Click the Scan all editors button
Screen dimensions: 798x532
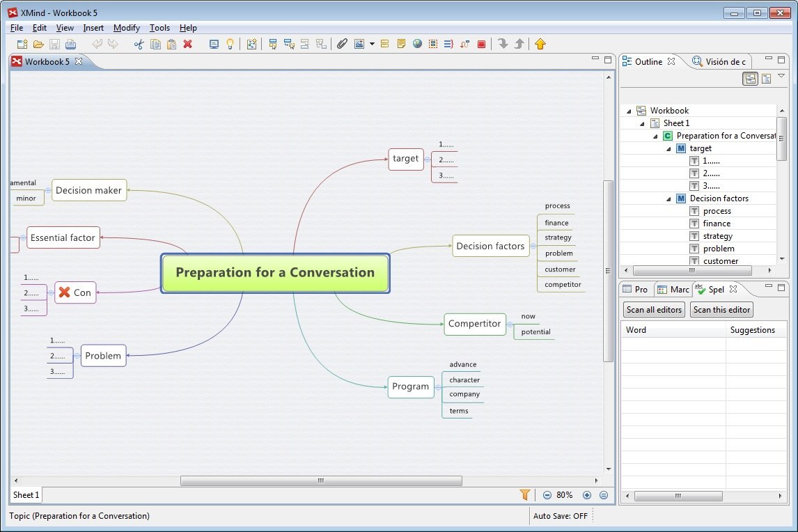point(653,310)
